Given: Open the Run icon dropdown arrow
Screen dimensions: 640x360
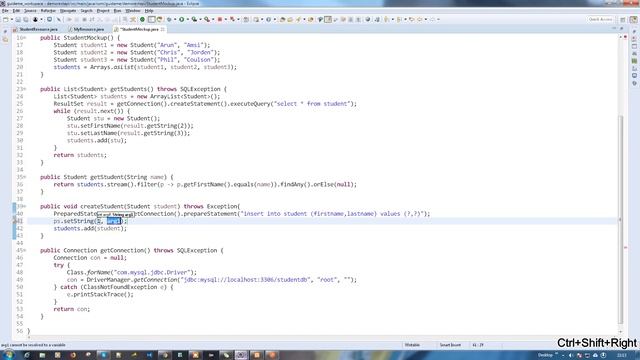Looking at the screenshot, I should 188,19.
